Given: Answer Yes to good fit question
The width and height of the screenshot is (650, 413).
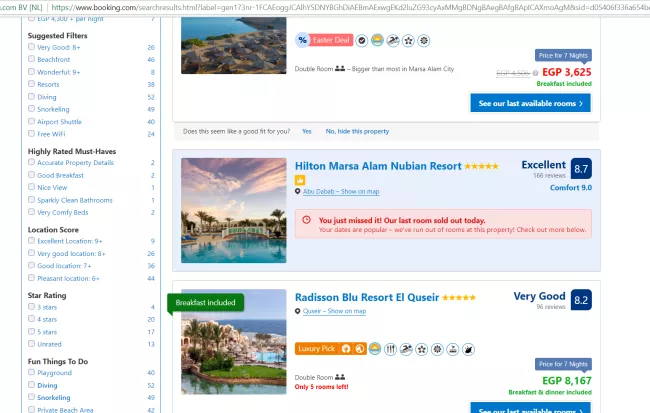Looking at the screenshot, I should [x=307, y=131].
